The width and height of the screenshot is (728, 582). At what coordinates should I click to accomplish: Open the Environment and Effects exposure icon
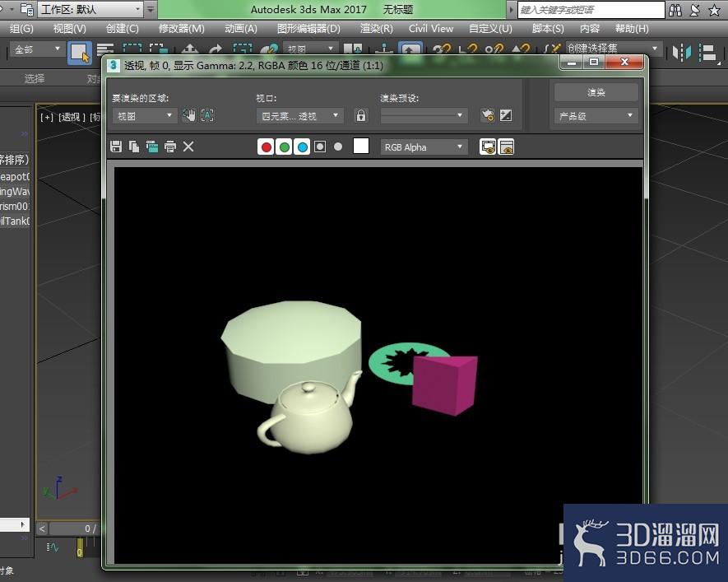[x=506, y=115]
